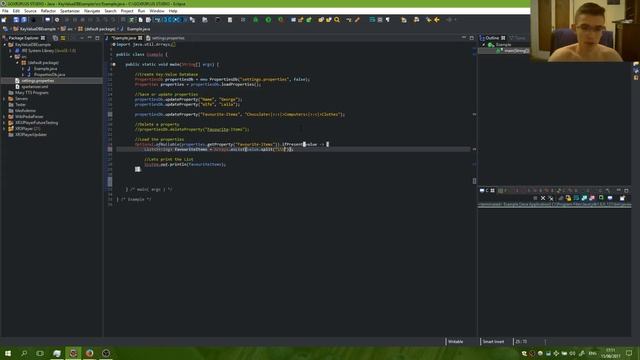Open the Edit menu
The width and height of the screenshot is (640, 360).
pos(16,11)
